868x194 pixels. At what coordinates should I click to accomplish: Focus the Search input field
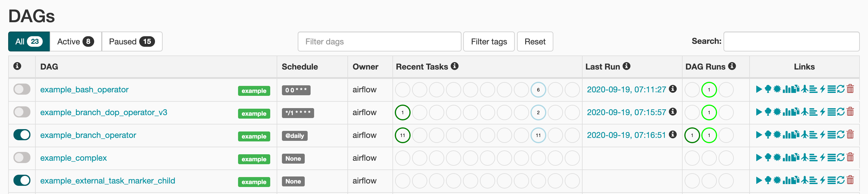791,41
